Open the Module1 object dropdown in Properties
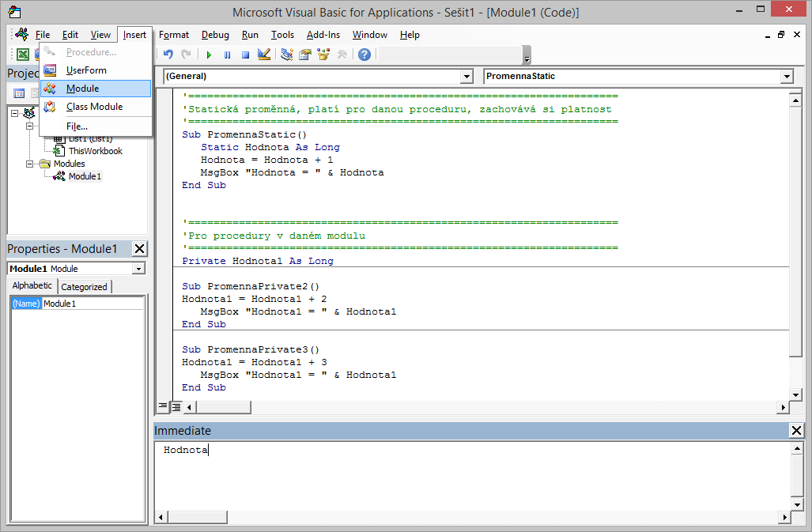Screen dimensions: 812x532 tap(139, 269)
